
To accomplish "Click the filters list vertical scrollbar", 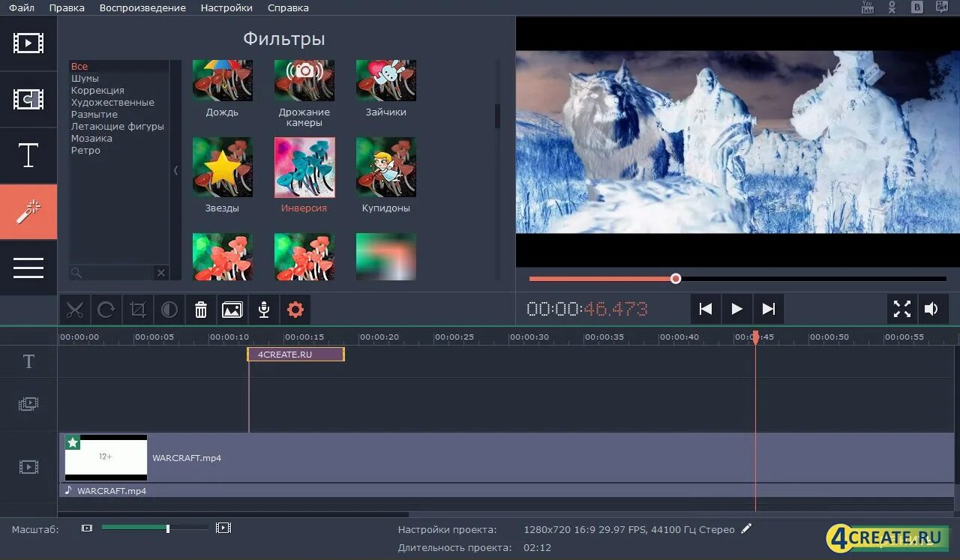I will pyautogui.click(x=496, y=116).
